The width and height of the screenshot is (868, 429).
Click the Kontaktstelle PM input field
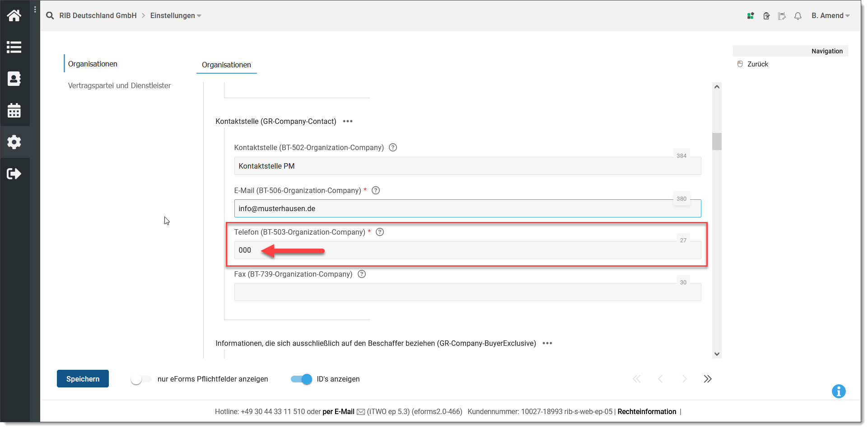point(467,166)
